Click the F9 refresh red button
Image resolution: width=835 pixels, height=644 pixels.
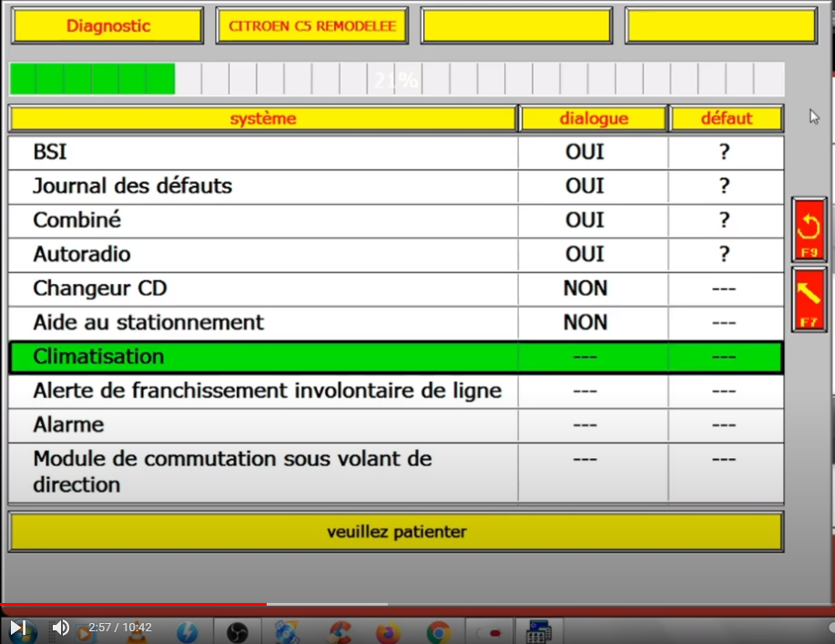click(809, 230)
